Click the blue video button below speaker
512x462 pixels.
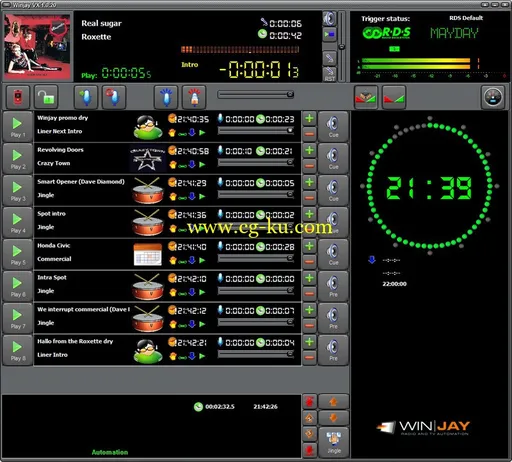[329, 34]
